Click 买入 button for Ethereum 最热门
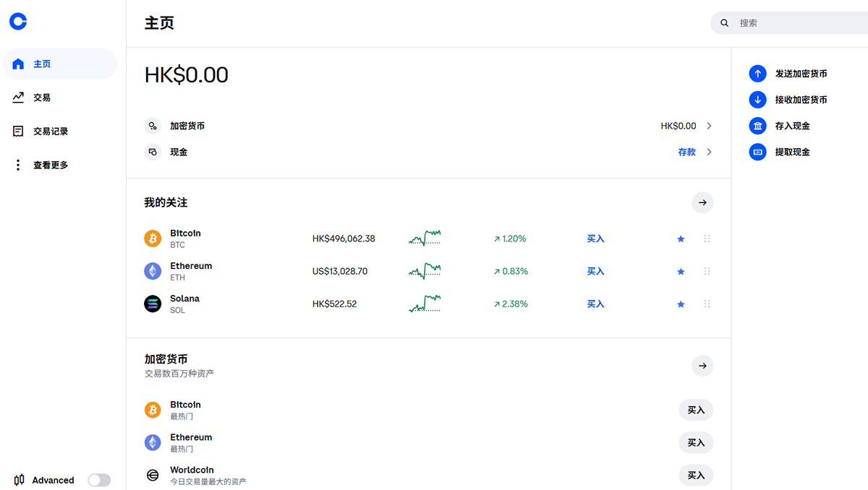The width and height of the screenshot is (868, 490). click(x=696, y=442)
